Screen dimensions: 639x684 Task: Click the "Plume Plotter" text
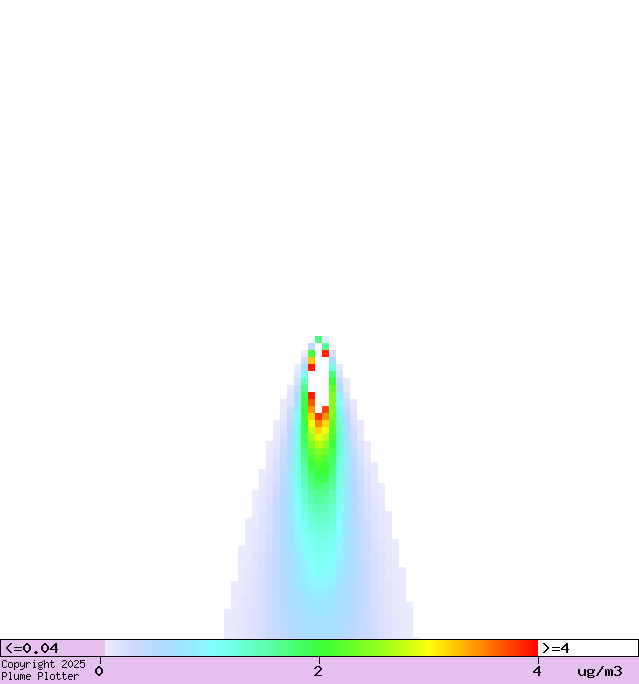pyautogui.click(x=40, y=677)
